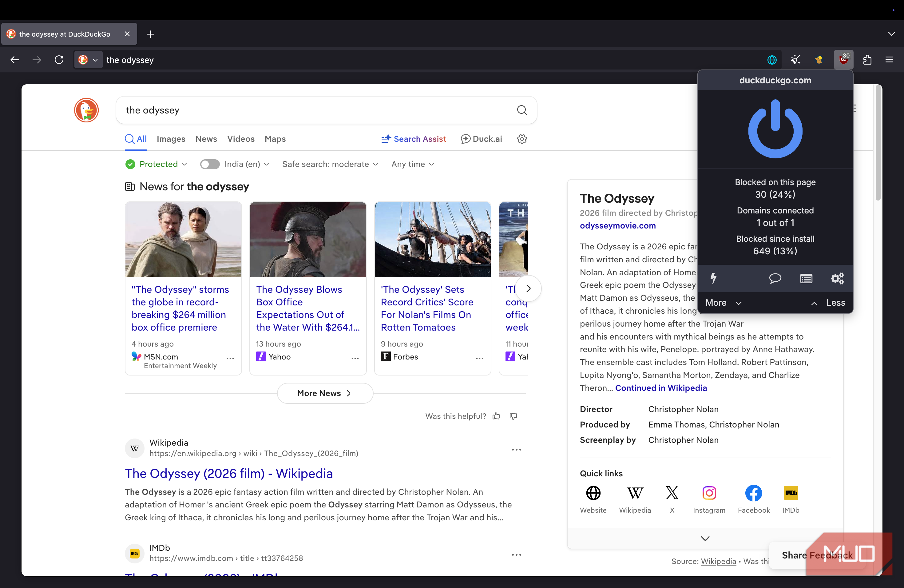Viewport: 904px width, 588px height.
Task: Open the IMDb quick link
Action: 791,499
